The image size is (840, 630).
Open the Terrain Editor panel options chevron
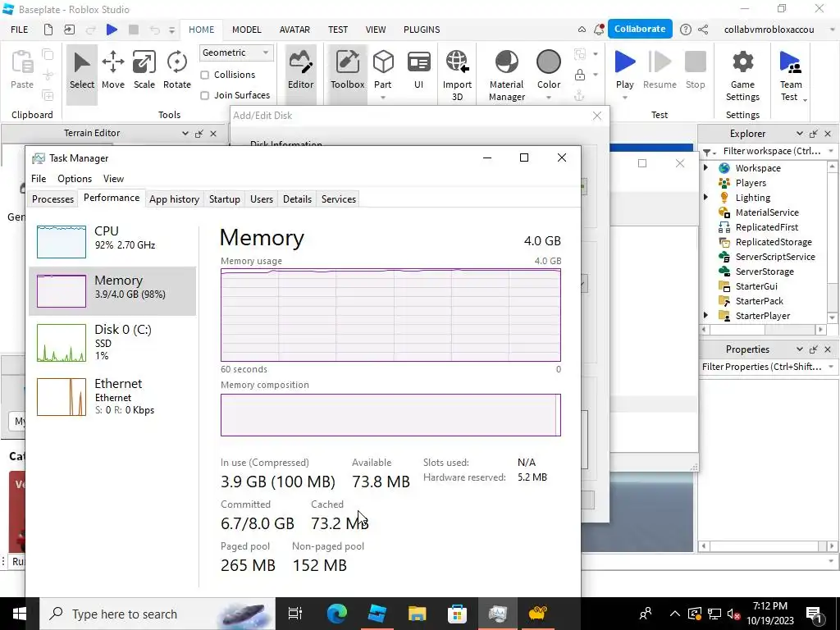tap(185, 134)
